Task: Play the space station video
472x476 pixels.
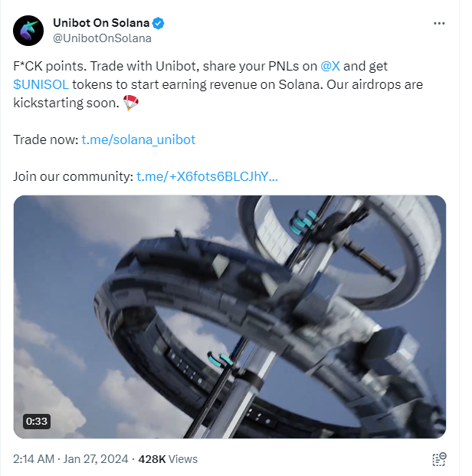Action: 230,317
